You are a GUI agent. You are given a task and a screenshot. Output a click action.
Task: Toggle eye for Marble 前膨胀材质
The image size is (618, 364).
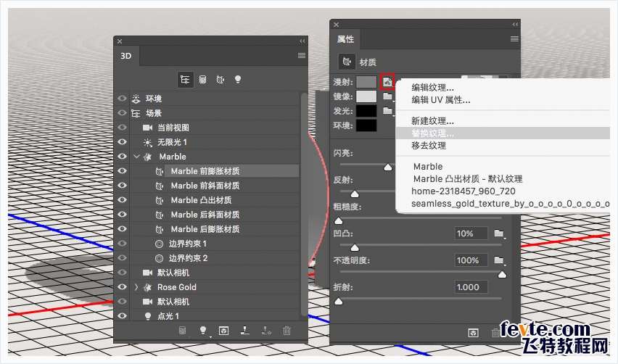tap(122, 171)
